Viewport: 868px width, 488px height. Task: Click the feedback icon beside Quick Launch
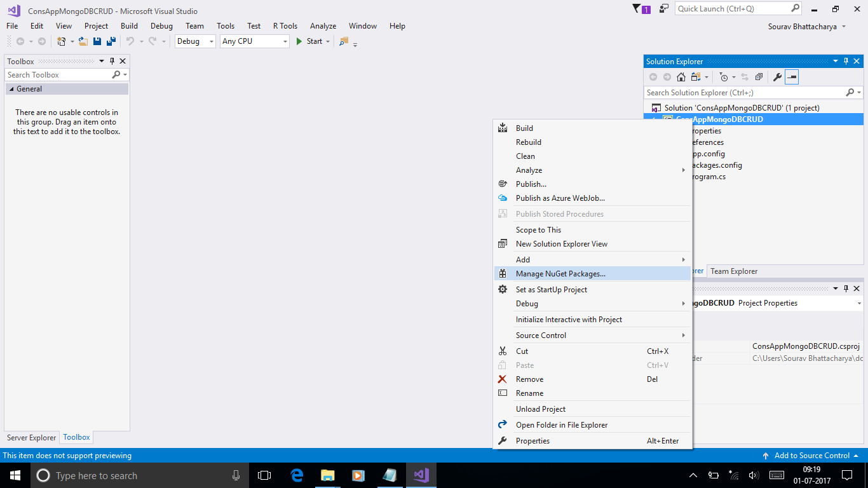[664, 9]
